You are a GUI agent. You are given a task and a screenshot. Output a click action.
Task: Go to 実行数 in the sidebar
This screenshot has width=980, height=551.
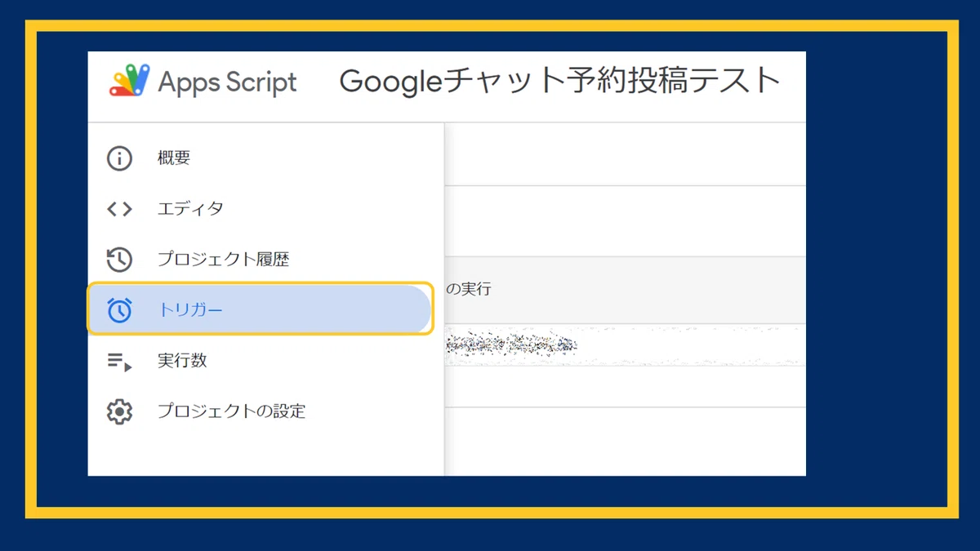pyautogui.click(x=182, y=361)
